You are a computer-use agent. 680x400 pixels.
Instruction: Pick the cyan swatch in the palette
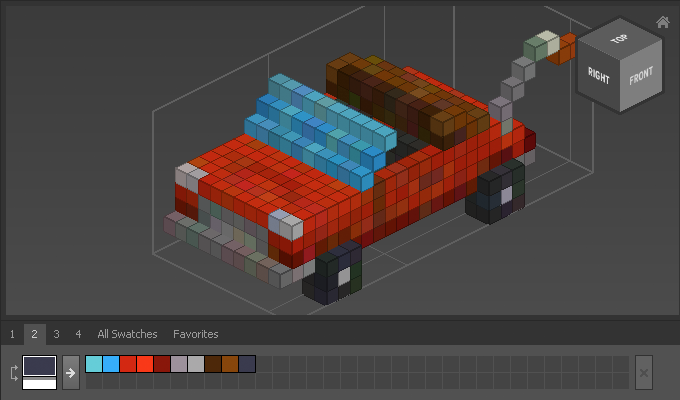coord(94,364)
